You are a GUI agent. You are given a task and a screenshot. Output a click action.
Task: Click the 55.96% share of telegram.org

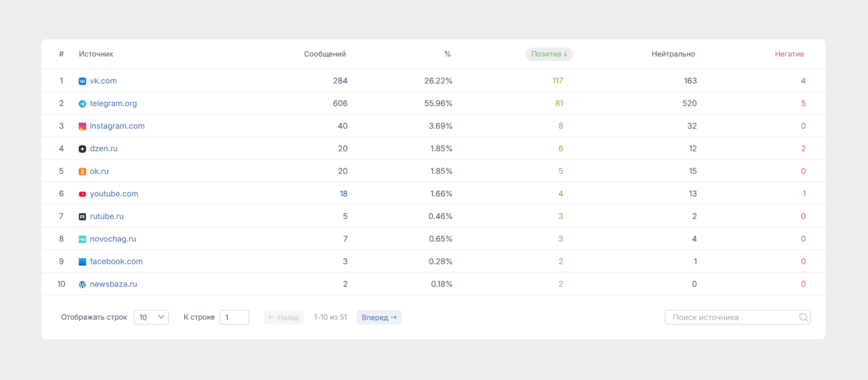438,103
